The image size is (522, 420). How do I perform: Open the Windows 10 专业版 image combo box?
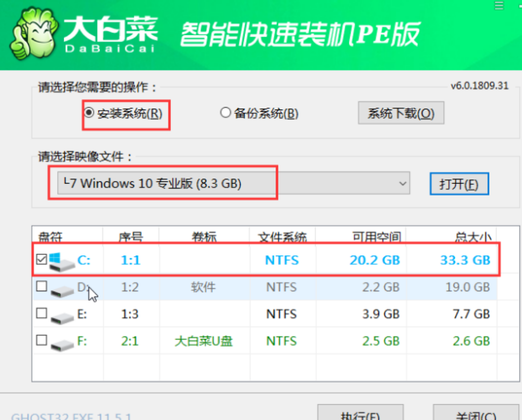[x=227, y=183]
